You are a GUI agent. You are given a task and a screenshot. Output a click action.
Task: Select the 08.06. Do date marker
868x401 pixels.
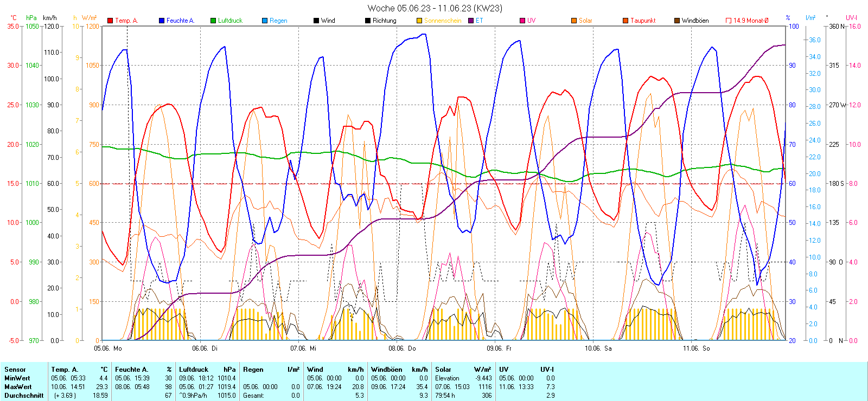(402, 348)
